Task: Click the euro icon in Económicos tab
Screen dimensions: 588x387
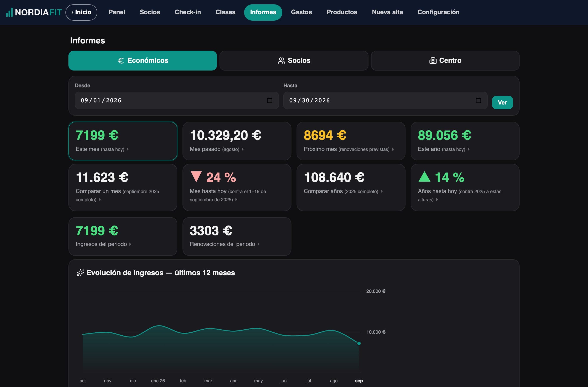Action: click(121, 60)
